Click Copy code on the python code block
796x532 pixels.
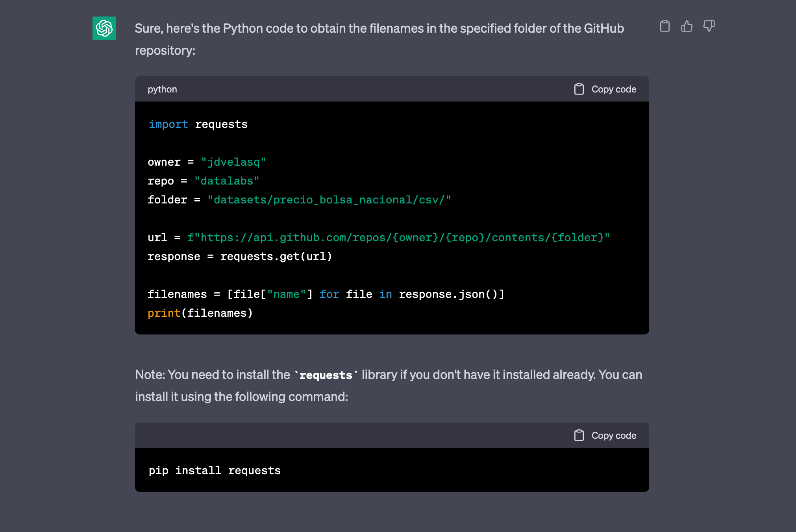coord(614,89)
